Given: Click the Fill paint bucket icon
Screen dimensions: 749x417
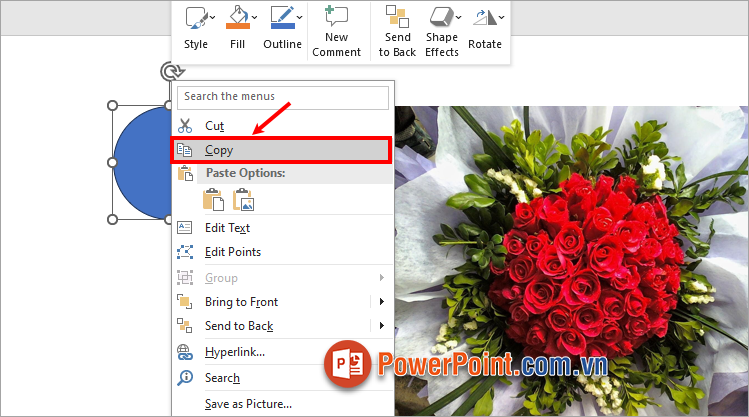Looking at the screenshot, I should [237, 14].
